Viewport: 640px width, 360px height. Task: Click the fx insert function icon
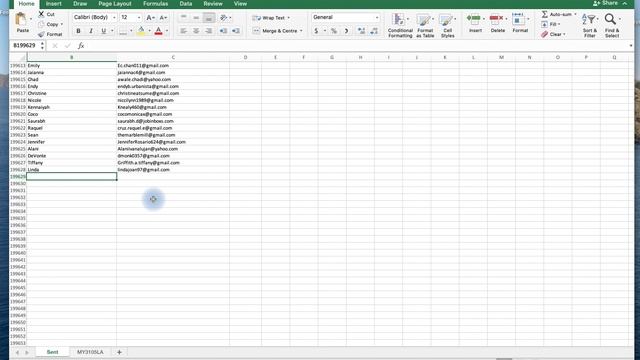point(81,46)
